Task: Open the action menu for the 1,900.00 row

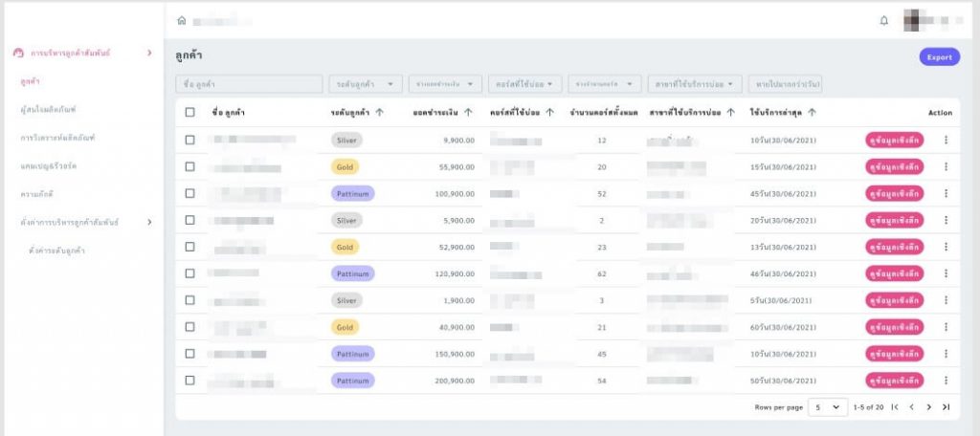Action: coord(946,300)
